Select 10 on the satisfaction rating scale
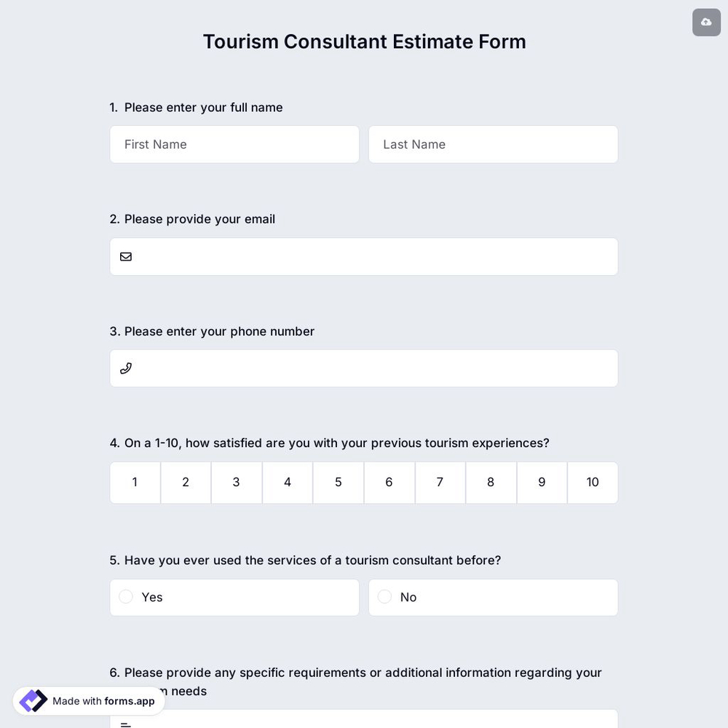Viewport: 728px width, 728px height. [592, 482]
